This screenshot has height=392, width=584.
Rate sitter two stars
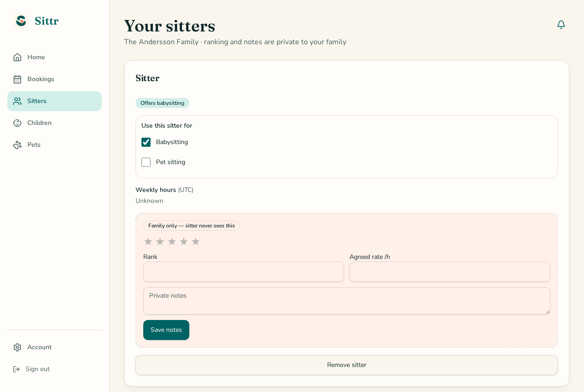[160, 242]
